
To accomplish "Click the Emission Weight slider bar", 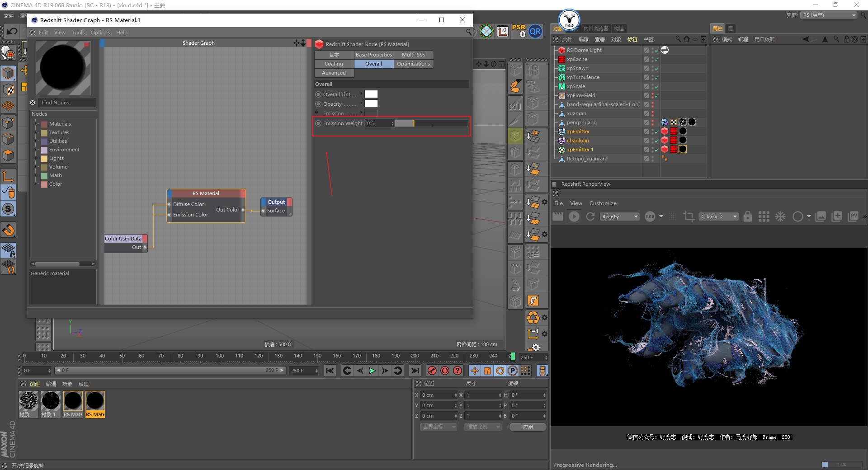I will pos(431,123).
